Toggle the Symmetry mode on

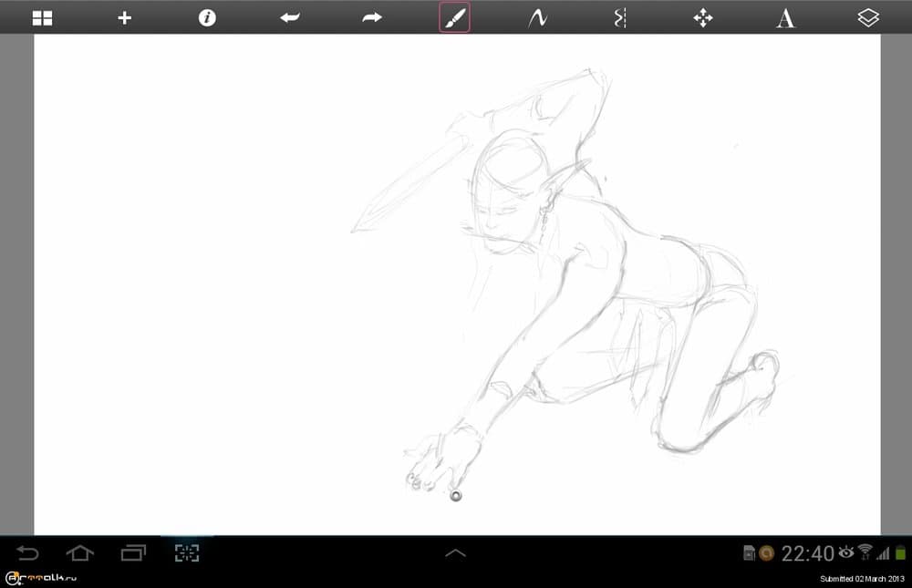(619, 17)
